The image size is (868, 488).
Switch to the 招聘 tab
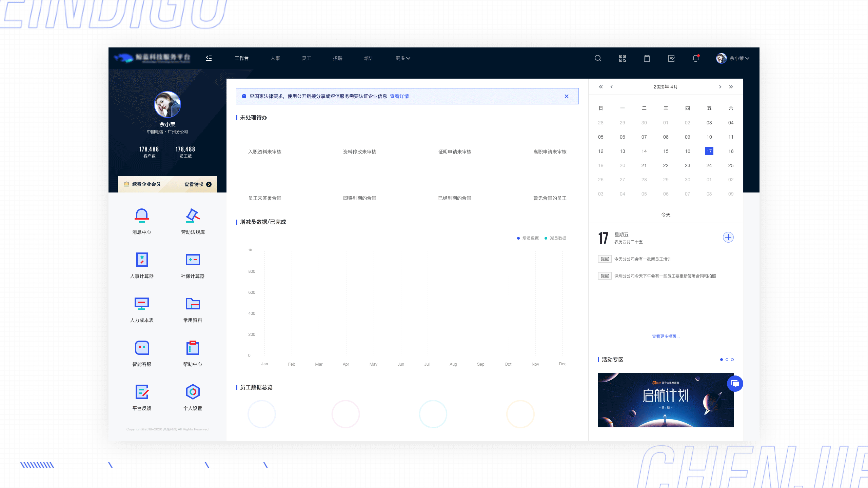click(x=337, y=58)
